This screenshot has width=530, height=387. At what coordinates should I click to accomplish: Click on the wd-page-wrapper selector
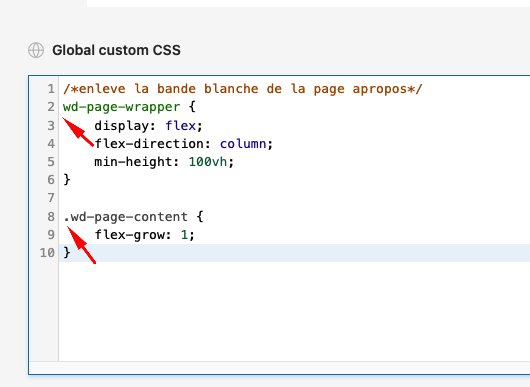coord(121,107)
